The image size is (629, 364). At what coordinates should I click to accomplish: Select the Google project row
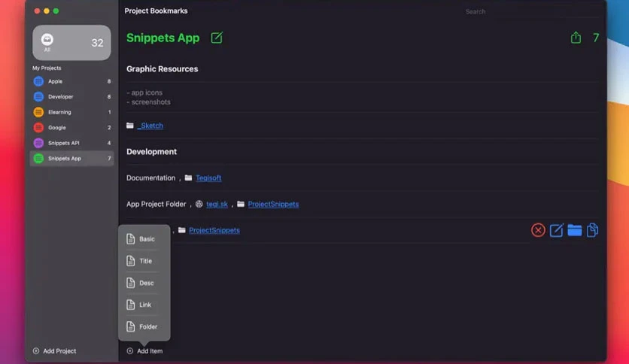pos(71,128)
